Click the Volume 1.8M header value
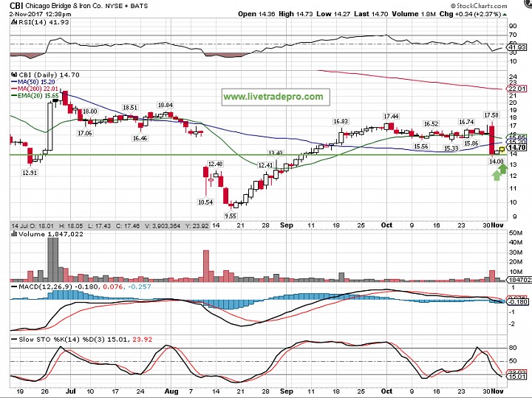 414,14
